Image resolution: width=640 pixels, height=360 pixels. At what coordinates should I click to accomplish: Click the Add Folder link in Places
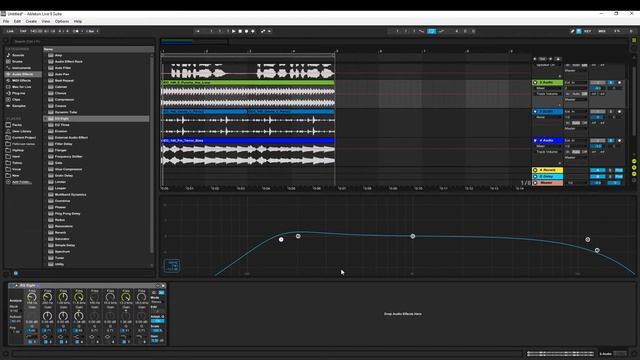click(22, 182)
